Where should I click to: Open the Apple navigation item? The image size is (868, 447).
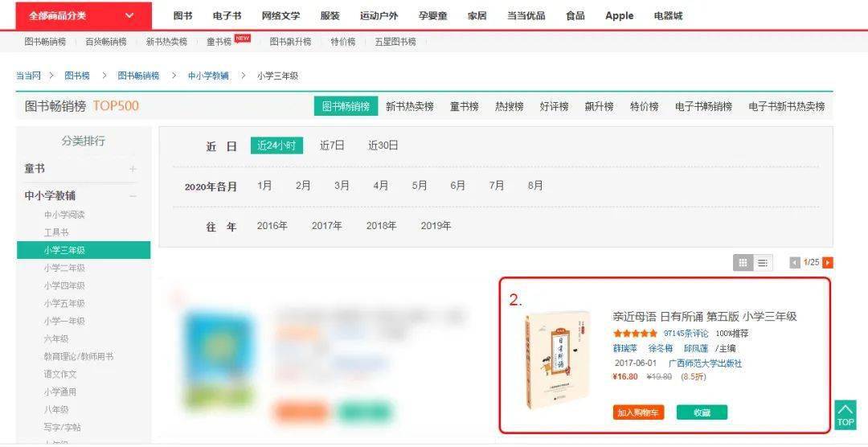pyautogui.click(x=620, y=15)
